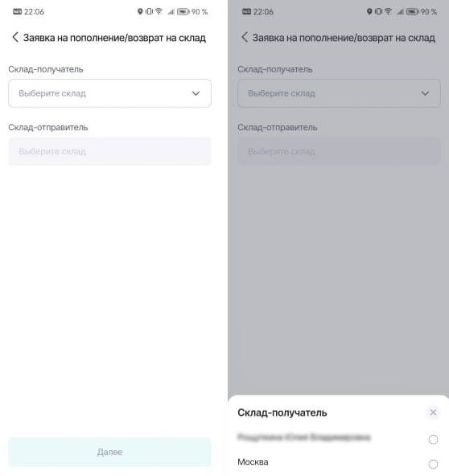Tap the Wi-Fi icon in the dimmed status bar
This screenshot has width=449, height=476.
tap(388, 11)
